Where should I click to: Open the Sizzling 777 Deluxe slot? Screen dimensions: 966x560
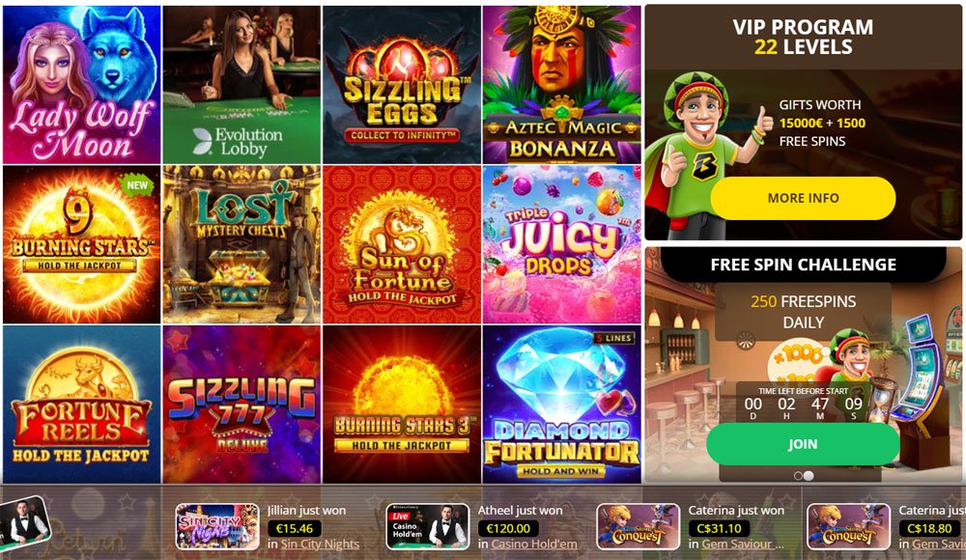coord(241,405)
